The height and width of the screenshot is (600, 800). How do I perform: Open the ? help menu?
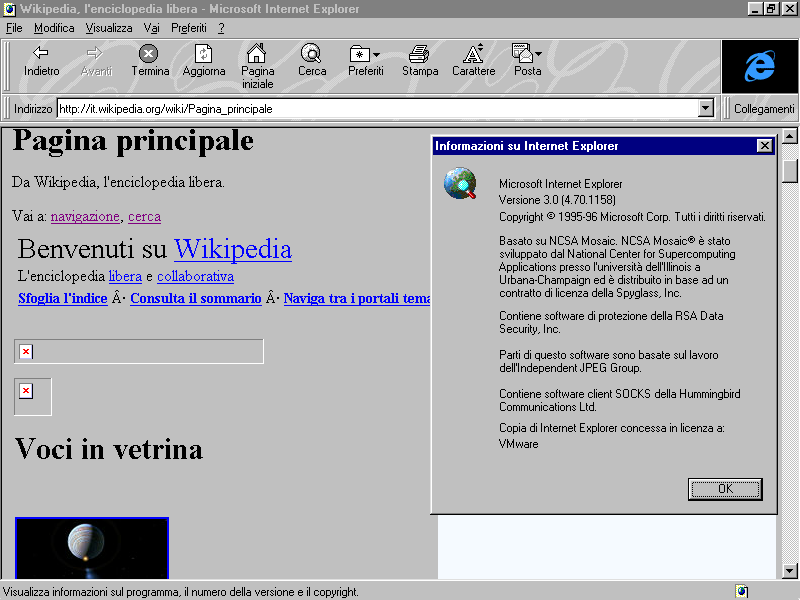[x=221, y=28]
